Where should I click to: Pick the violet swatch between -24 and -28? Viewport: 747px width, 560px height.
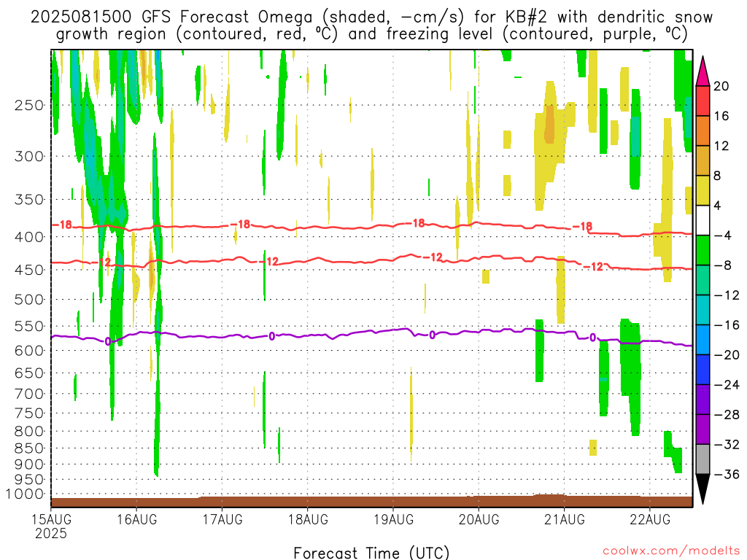click(x=703, y=400)
